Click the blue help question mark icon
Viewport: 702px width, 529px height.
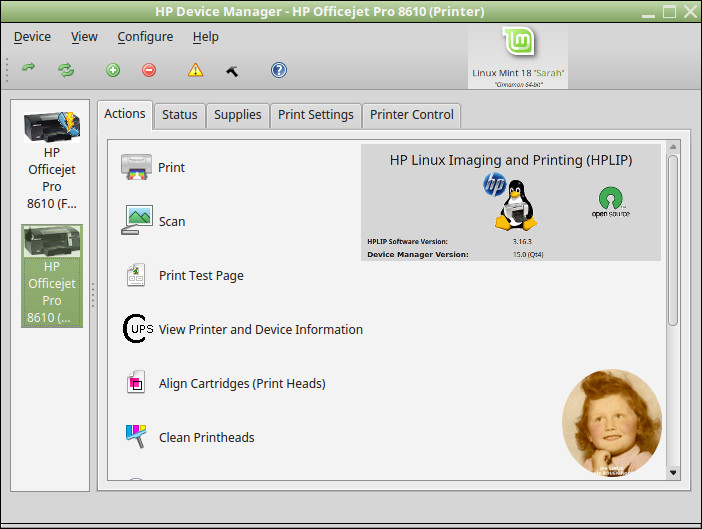[278, 70]
